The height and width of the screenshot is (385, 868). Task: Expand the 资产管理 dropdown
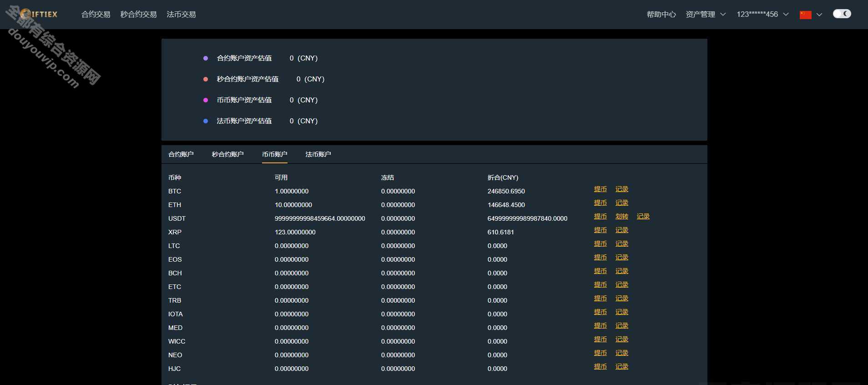[x=706, y=15]
